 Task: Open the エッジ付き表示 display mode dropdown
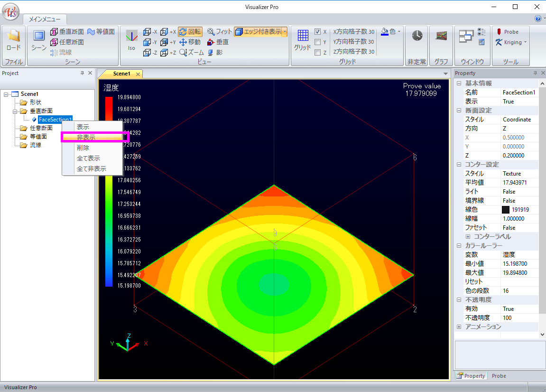(x=285, y=32)
